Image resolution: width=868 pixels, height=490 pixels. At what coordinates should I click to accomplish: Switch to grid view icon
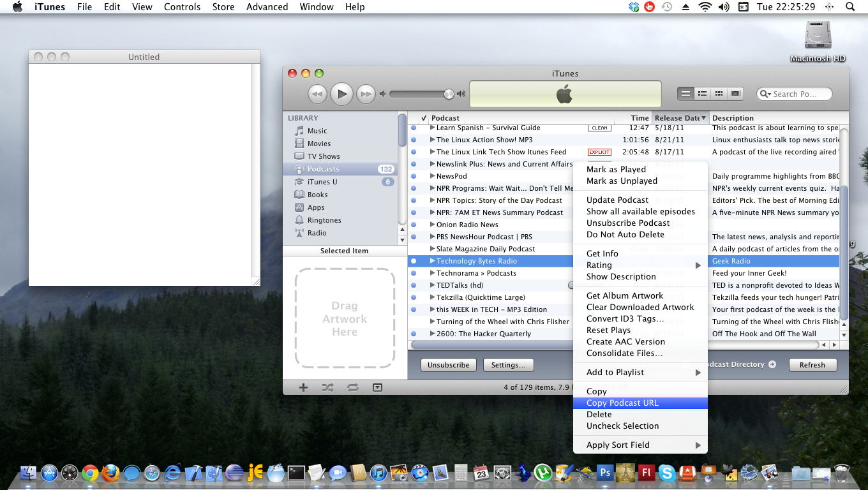719,94
